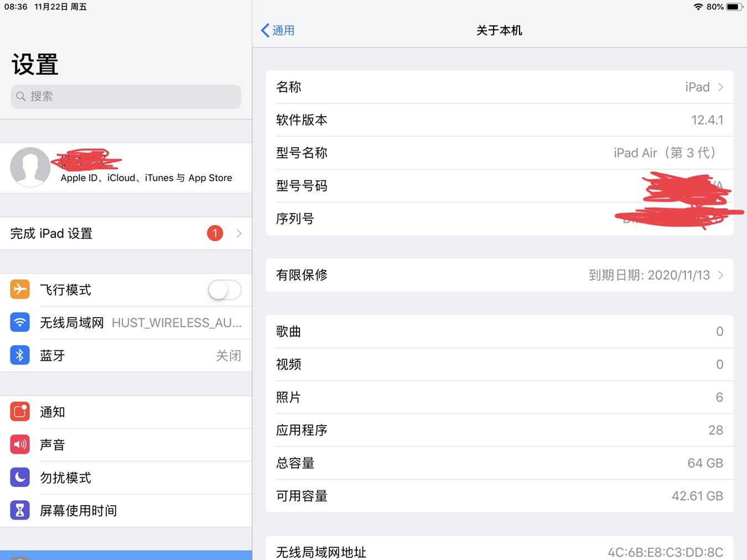This screenshot has width=747, height=560.
Task: Open the 蓝牙 settings row
Action: [x=126, y=355]
